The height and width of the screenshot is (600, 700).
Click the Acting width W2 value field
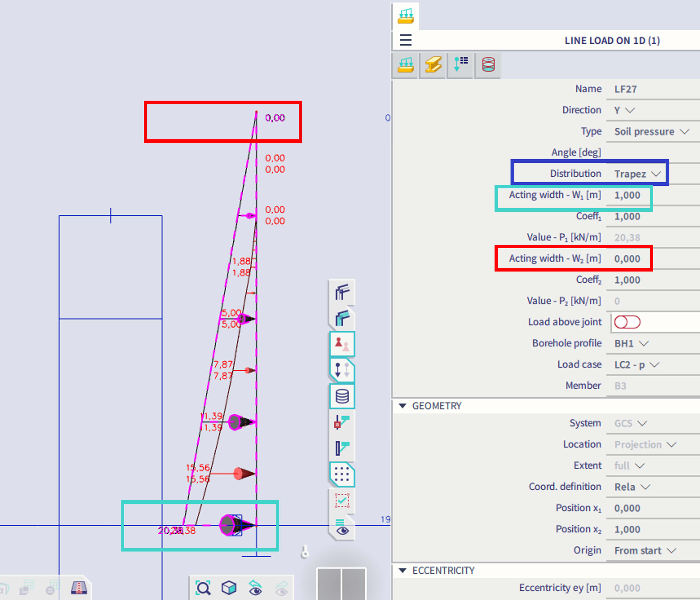click(x=627, y=259)
